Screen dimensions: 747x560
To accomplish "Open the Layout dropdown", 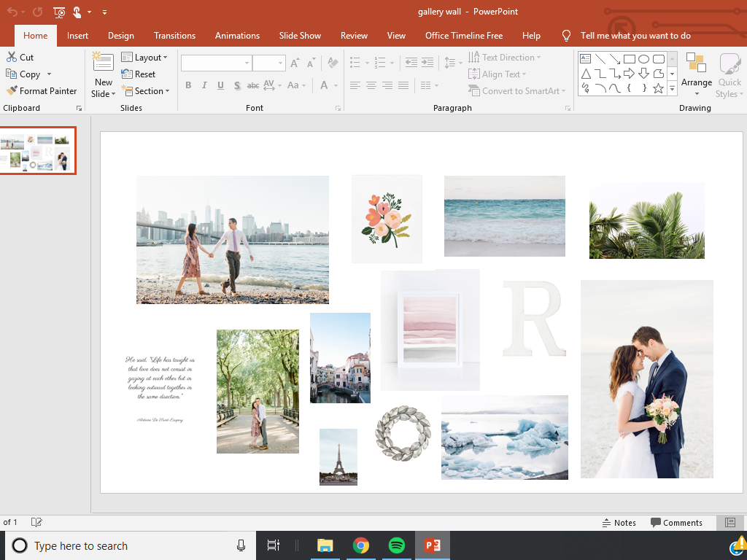I will [x=144, y=57].
